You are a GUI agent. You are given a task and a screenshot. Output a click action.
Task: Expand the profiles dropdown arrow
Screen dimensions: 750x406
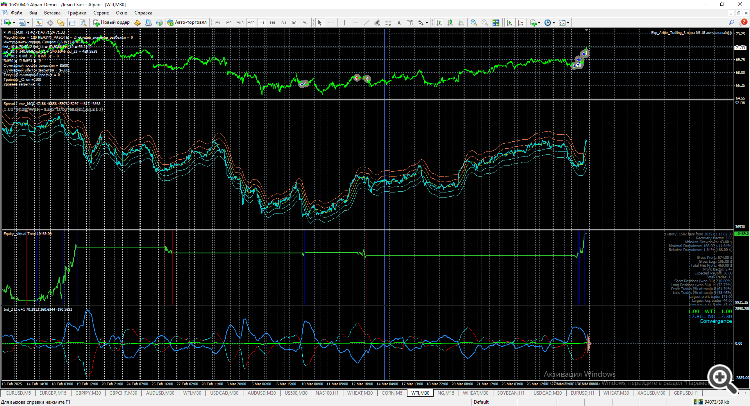(x=29, y=22)
